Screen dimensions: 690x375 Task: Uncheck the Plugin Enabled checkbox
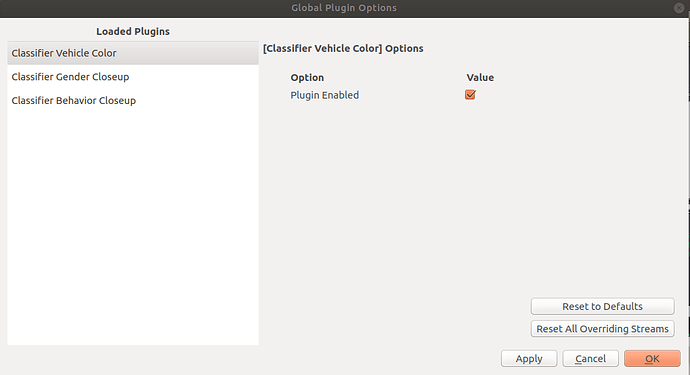coord(470,95)
